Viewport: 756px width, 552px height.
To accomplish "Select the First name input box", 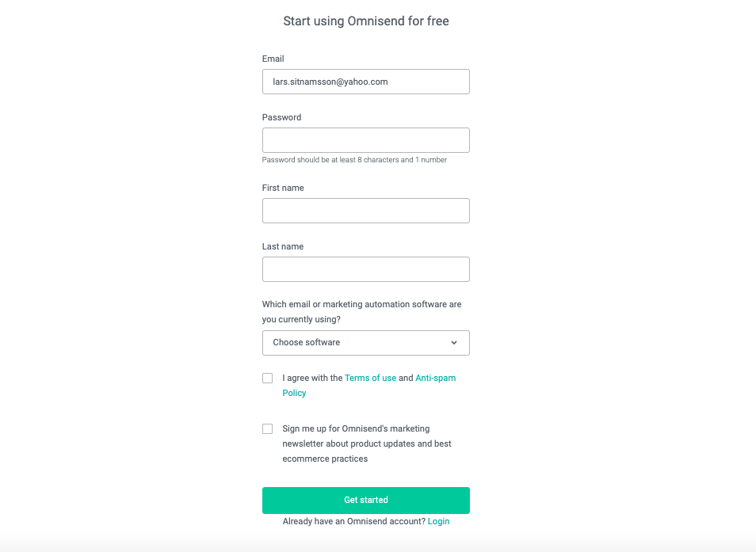I will (x=365, y=211).
